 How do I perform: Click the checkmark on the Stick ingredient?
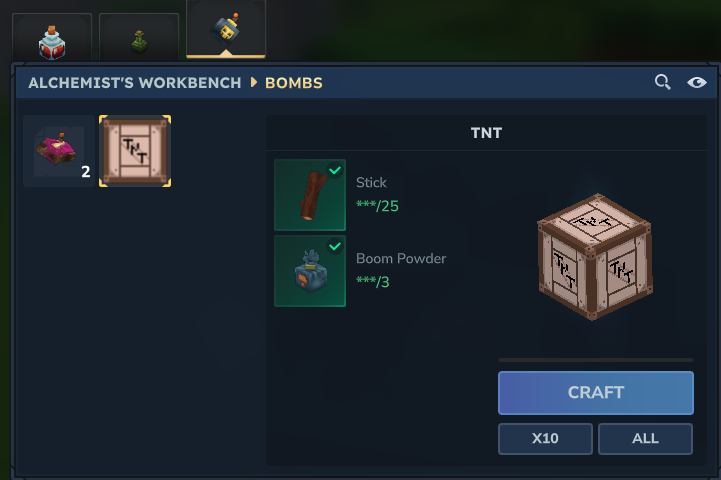point(335,170)
